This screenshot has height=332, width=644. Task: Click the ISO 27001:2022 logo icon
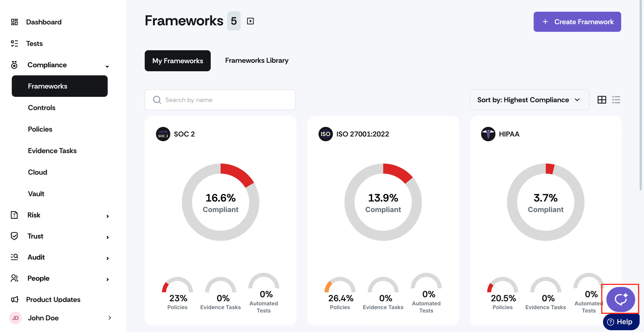click(x=325, y=134)
